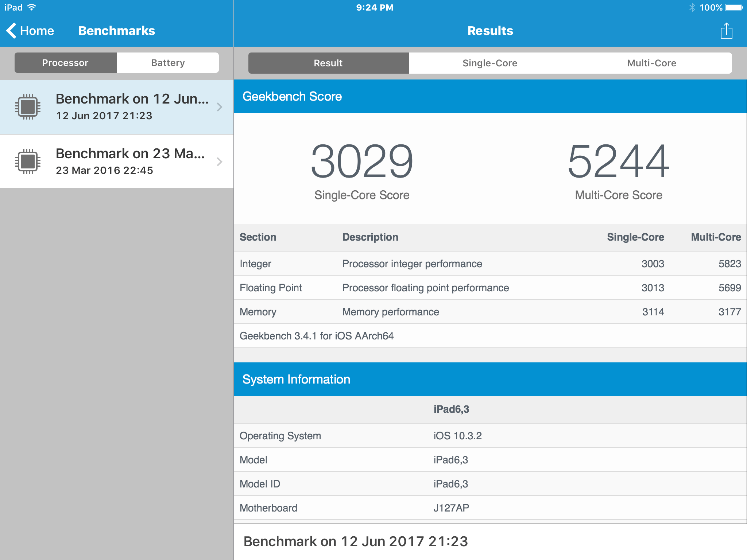Screen dimensions: 747x560
Task: Open the Multi-Core results tab
Action: [x=651, y=63]
